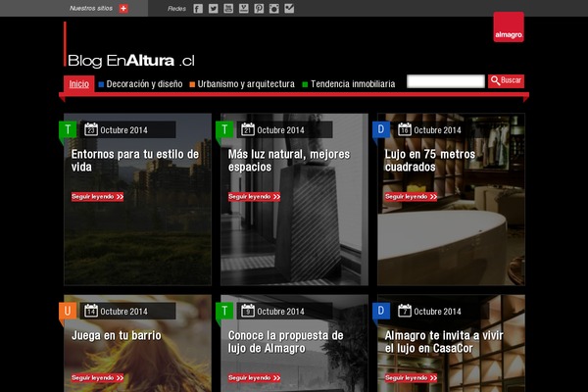
Task: Click the calendar icon showing 9
Action: coord(248,311)
